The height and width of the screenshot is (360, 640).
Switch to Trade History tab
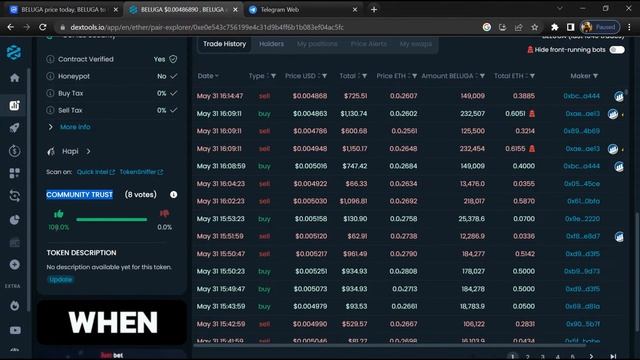click(x=224, y=44)
